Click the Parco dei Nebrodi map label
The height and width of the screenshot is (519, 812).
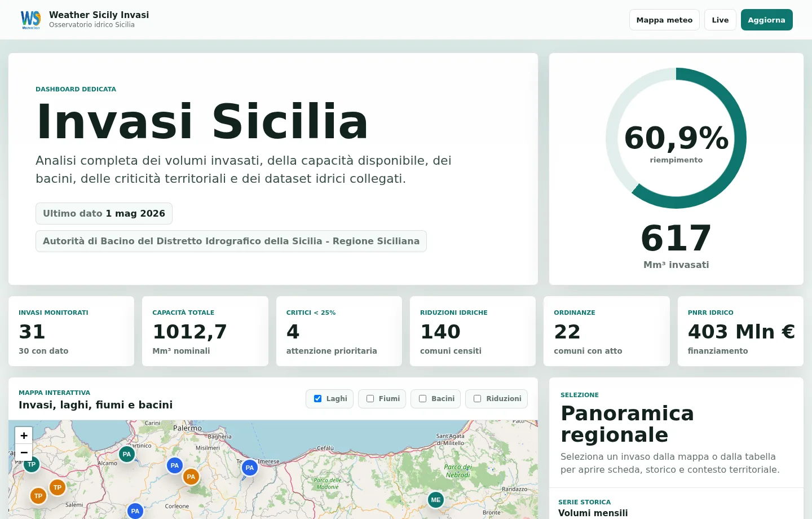pos(458,471)
